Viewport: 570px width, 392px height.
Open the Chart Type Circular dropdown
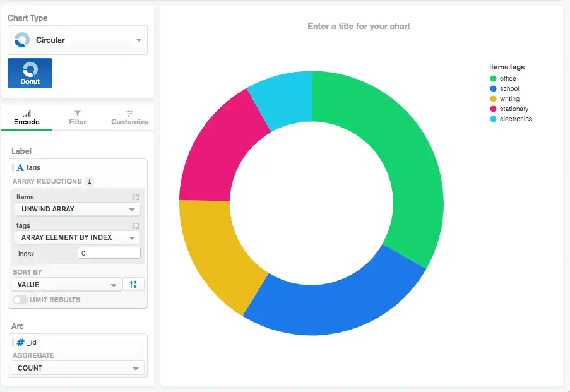click(77, 40)
